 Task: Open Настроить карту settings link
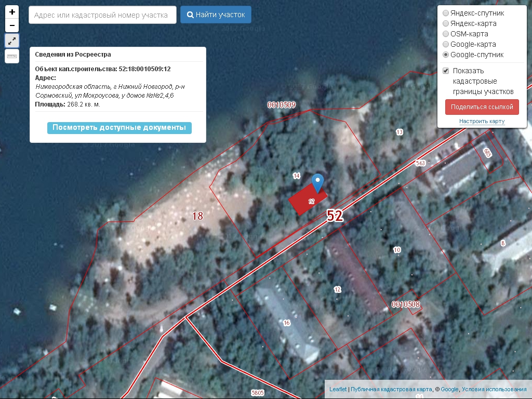pos(482,121)
